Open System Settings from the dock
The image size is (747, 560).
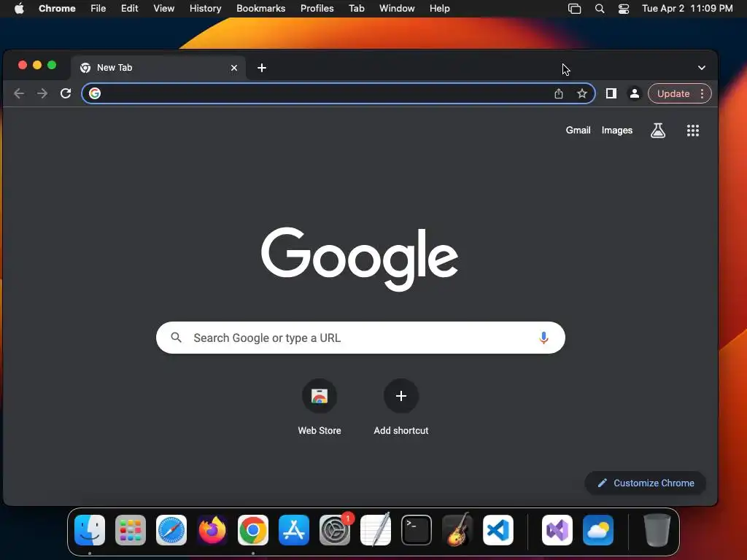(x=335, y=530)
